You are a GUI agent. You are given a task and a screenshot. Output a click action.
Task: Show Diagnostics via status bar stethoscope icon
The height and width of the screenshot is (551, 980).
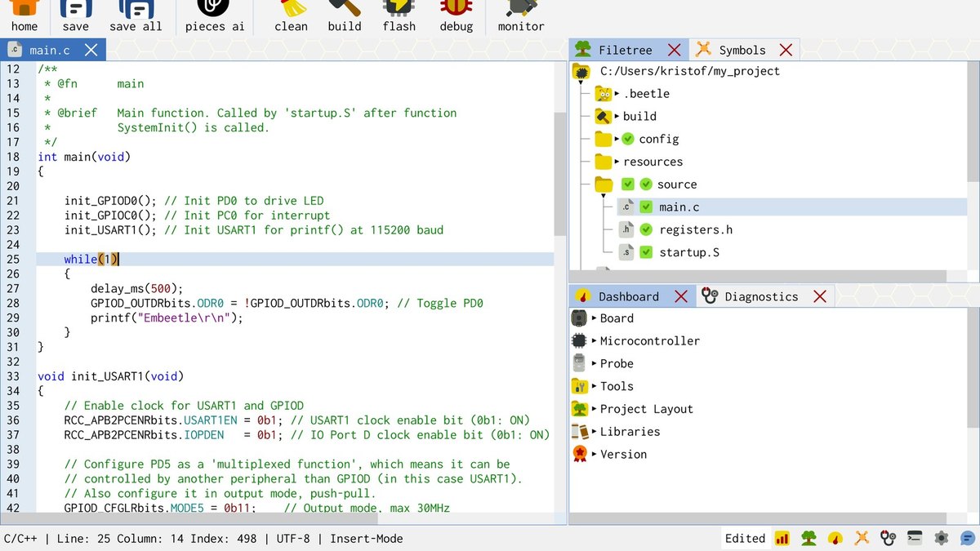(888, 538)
